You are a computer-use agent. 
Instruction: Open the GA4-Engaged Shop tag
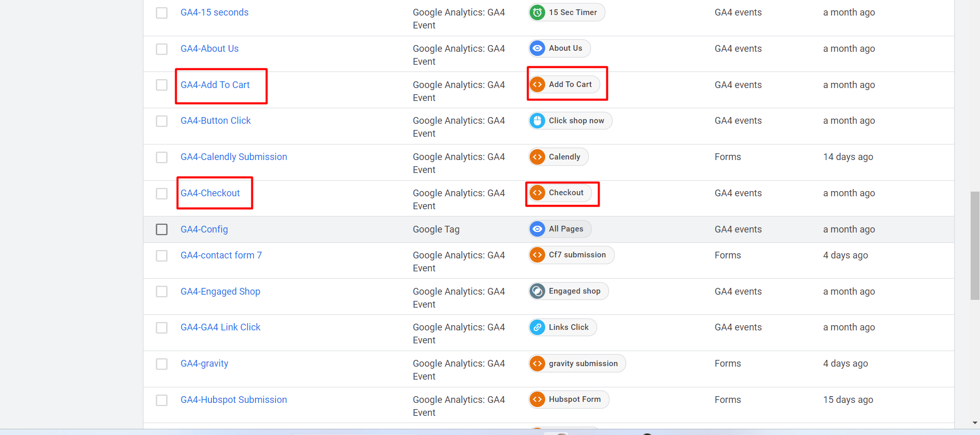click(220, 292)
